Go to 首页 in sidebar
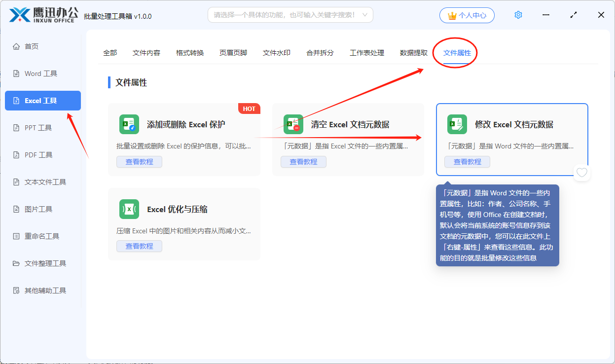This screenshot has width=615, height=364. point(32,46)
